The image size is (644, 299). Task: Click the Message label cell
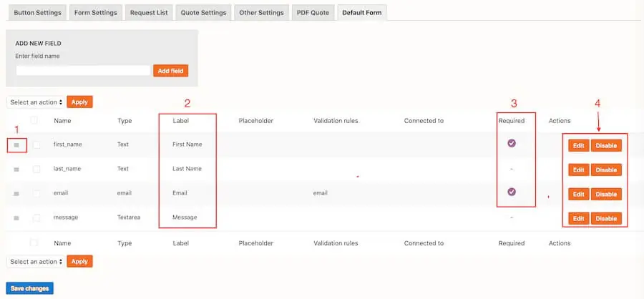coord(185,217)
